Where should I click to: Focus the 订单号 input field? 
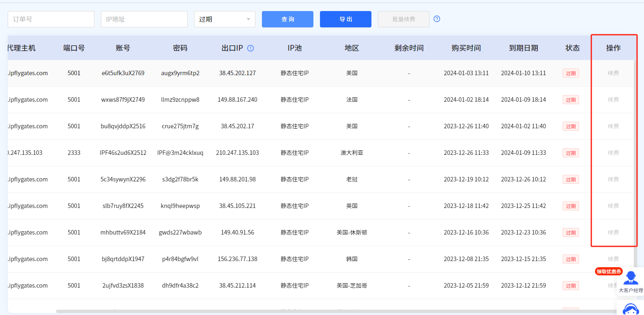(51, 19)
